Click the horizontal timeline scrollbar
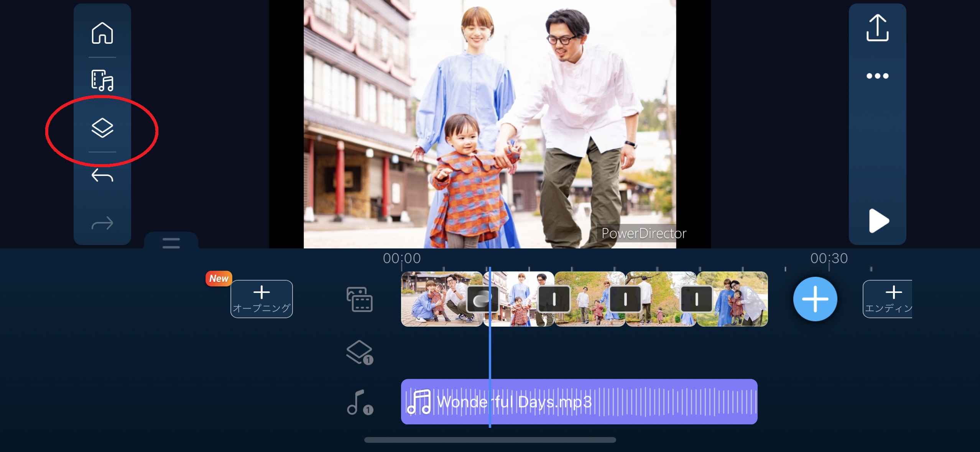Image resolution: width=980 pixels, height=452 pixels. point(490,440)
